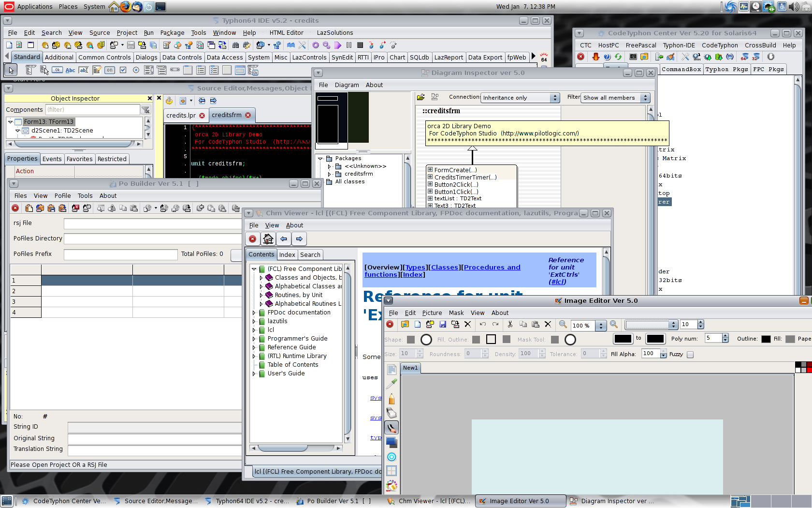
Task: Open the Diagram menu in Diagram Inspector
Action: pos(347,85)
